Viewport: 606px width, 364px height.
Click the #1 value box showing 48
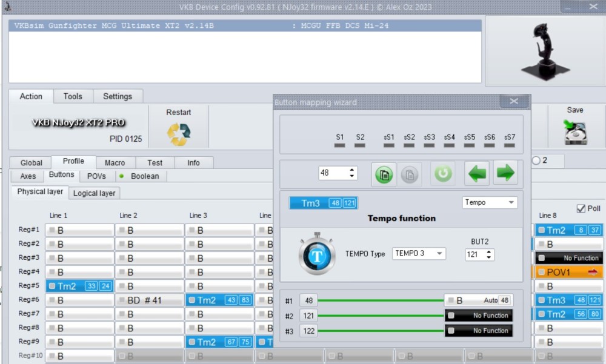pos(308,300)
